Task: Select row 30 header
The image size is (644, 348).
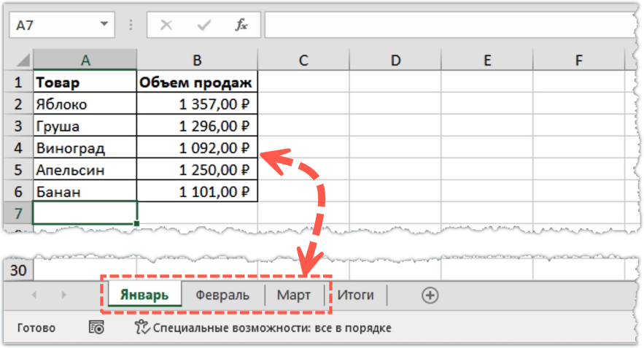Action: coord(18,270)
